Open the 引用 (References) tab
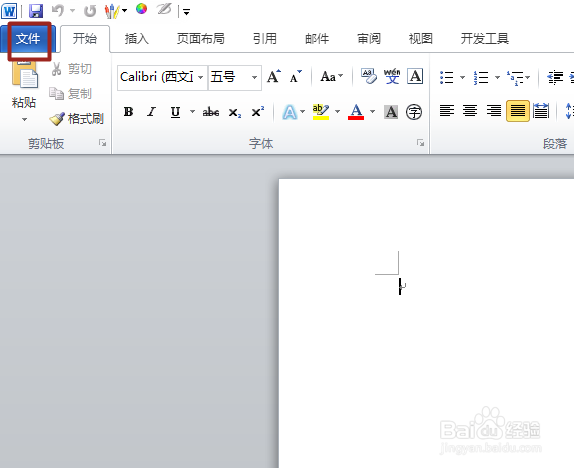Image resolution: width=574 pixels, height=468 pixels. pyautogui.click(x=265, y=38)
